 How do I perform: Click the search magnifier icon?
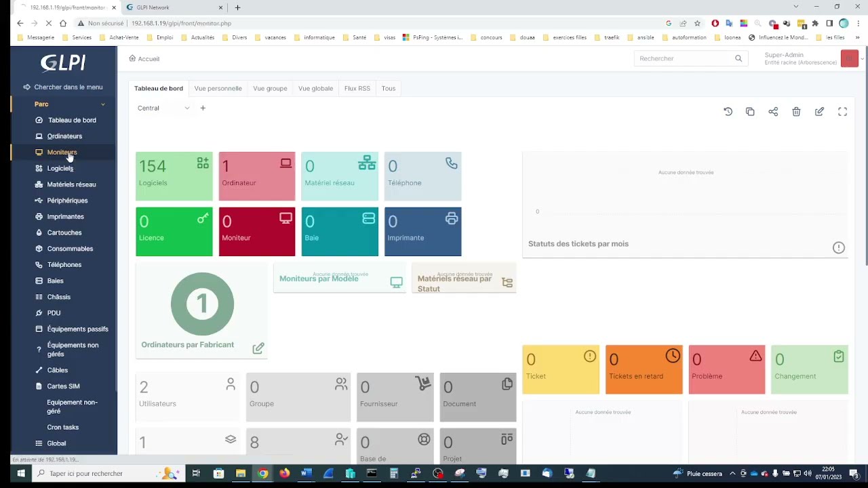738,58
